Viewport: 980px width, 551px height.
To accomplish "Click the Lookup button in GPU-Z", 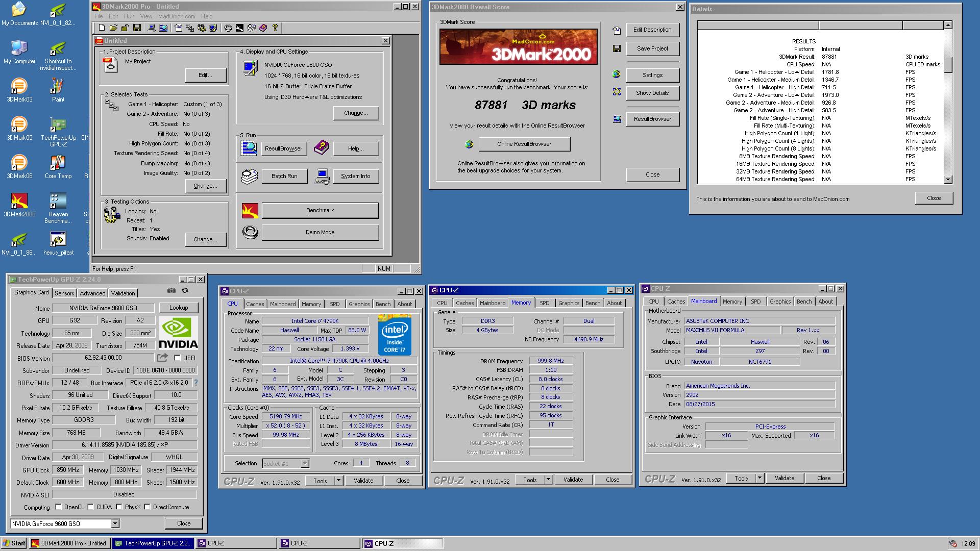I will [179, 308].
